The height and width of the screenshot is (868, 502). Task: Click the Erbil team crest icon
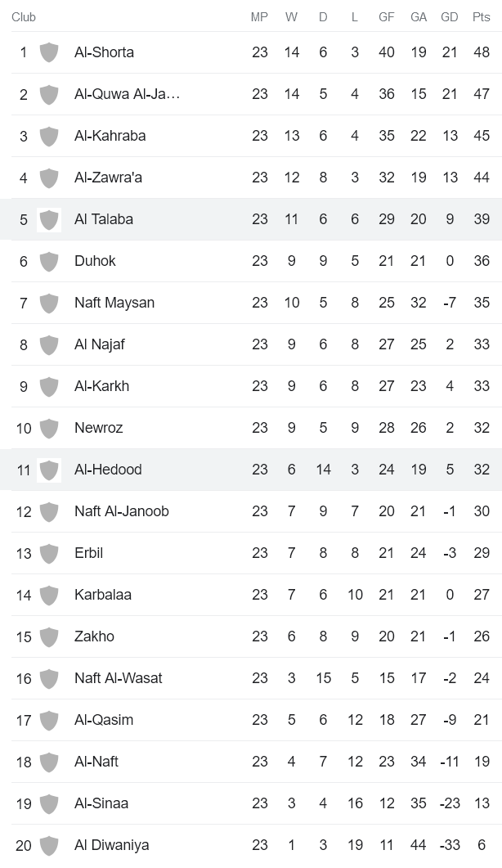[x=48, y=552]
